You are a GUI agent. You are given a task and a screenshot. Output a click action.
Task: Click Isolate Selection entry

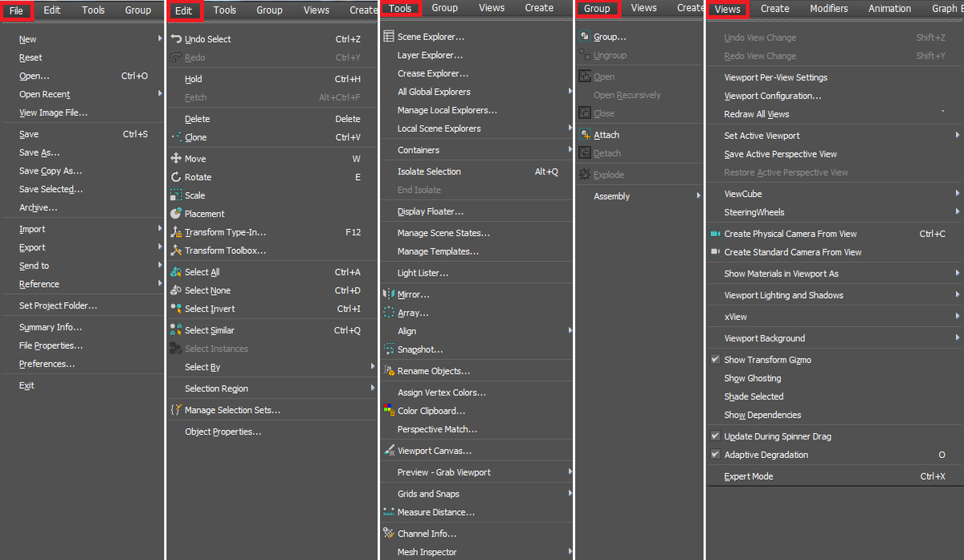tap(429, 172)
